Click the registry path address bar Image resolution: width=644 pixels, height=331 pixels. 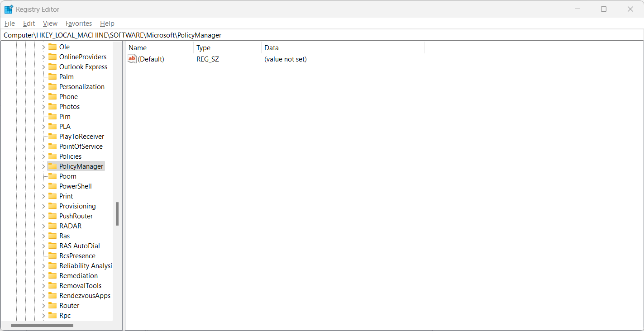(322, 35)
